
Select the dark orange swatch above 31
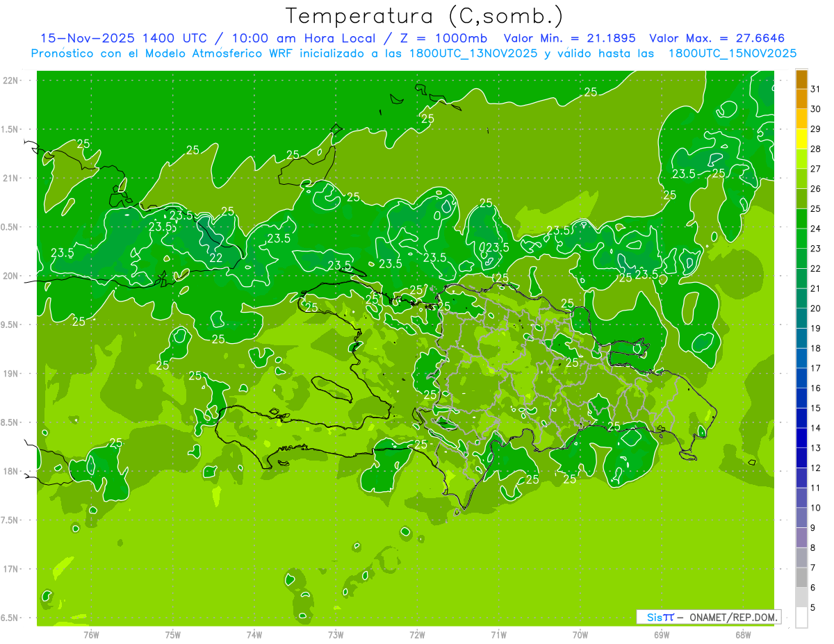[801, 79]
